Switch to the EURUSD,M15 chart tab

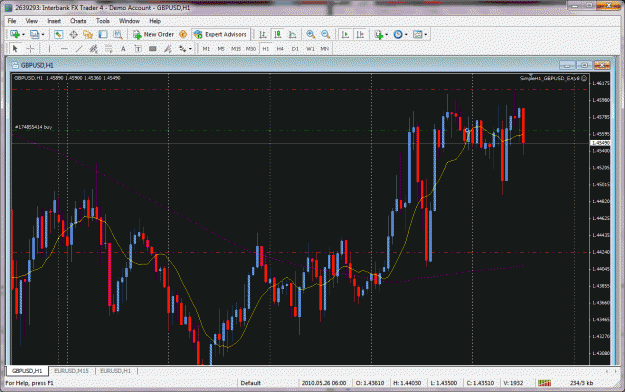(71, 371)
